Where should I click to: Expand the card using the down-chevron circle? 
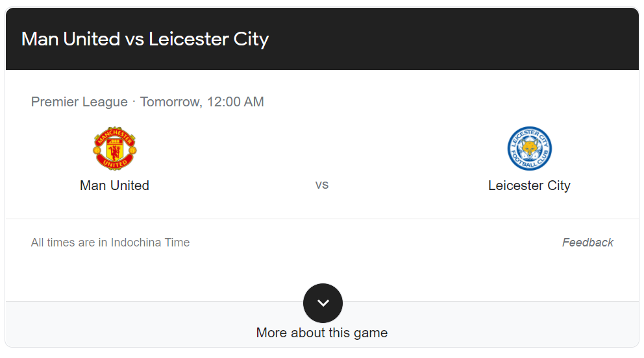[323, 303]
